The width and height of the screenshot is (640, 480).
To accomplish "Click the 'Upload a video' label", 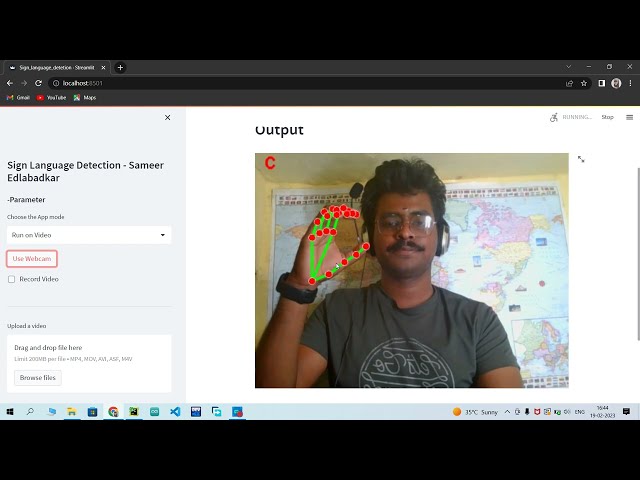I will [27, 326].
